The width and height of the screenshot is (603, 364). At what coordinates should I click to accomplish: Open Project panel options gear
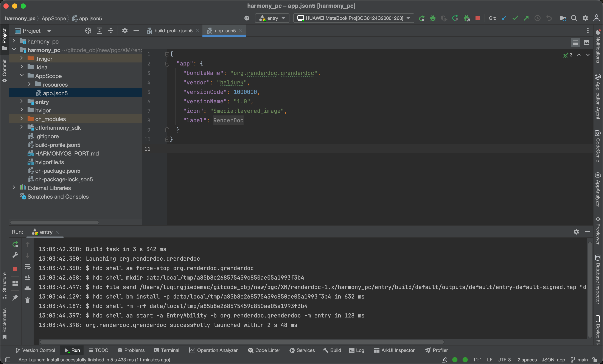point(125,31)
